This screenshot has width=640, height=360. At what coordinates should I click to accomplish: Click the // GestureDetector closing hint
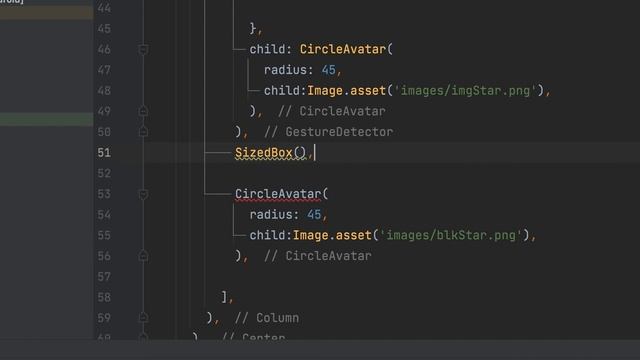pyautogui.click(x=329, y=132)
